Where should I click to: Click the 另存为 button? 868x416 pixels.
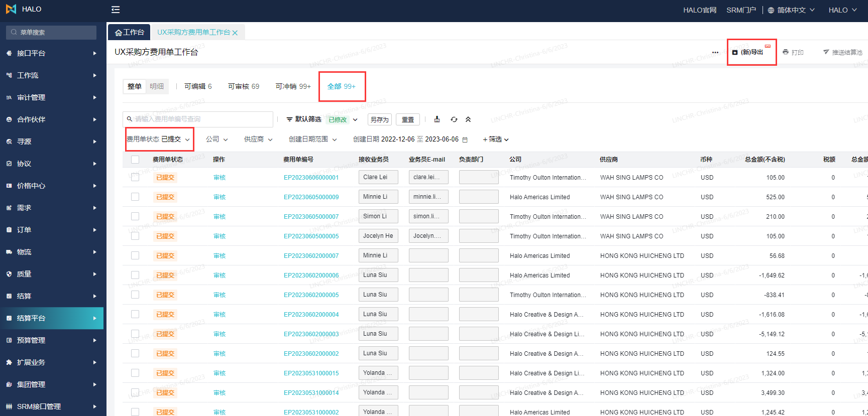[379, 119]
